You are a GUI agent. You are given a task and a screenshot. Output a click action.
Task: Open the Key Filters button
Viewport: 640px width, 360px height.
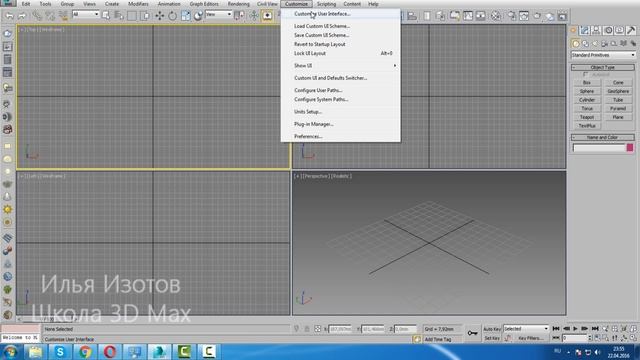point(530,338)
